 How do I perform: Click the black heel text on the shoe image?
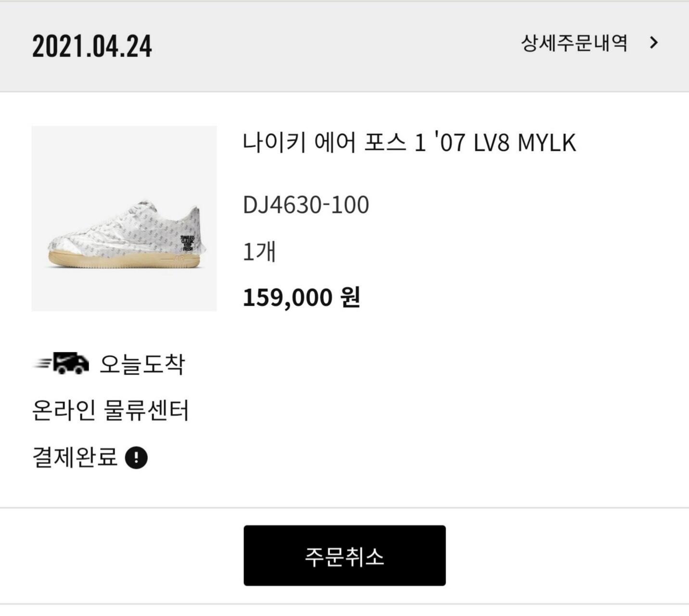click(x=187, y=243)
